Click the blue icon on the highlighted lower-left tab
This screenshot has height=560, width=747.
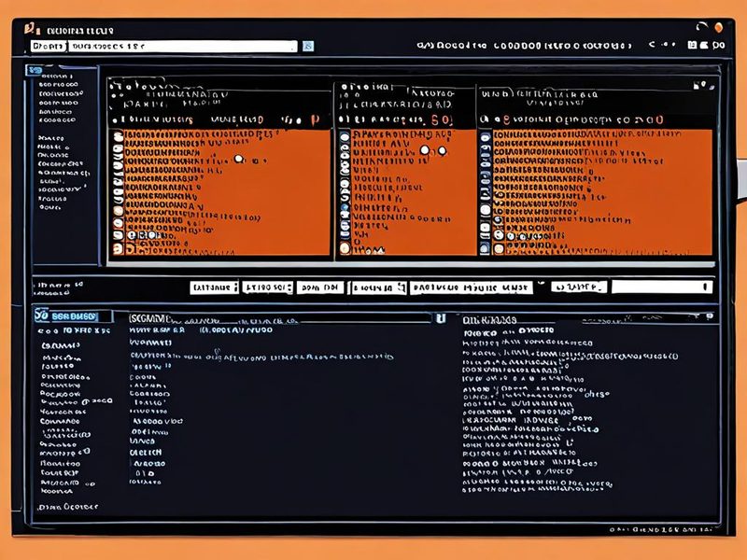tap(41, 315)
